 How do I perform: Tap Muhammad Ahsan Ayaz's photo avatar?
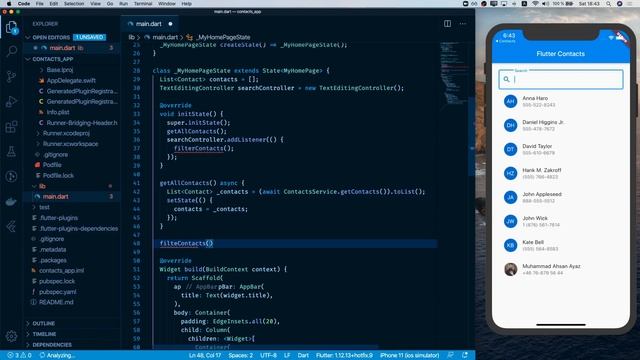510,269
